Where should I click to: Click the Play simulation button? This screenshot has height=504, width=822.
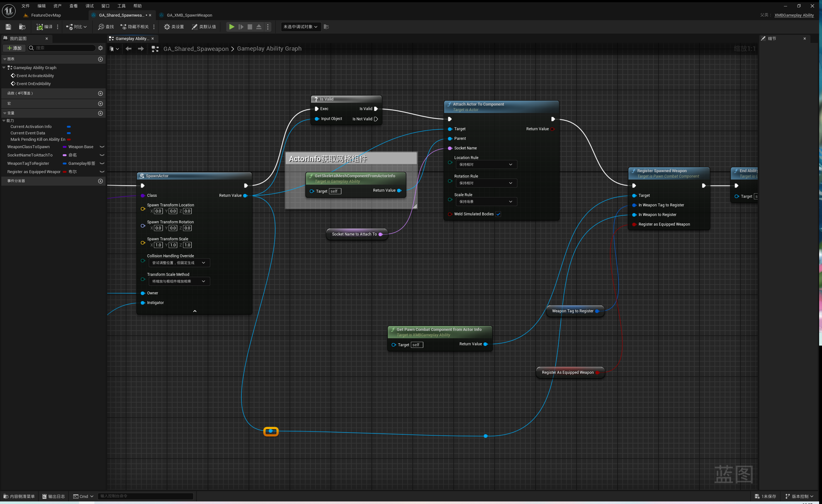pos(232,27)
